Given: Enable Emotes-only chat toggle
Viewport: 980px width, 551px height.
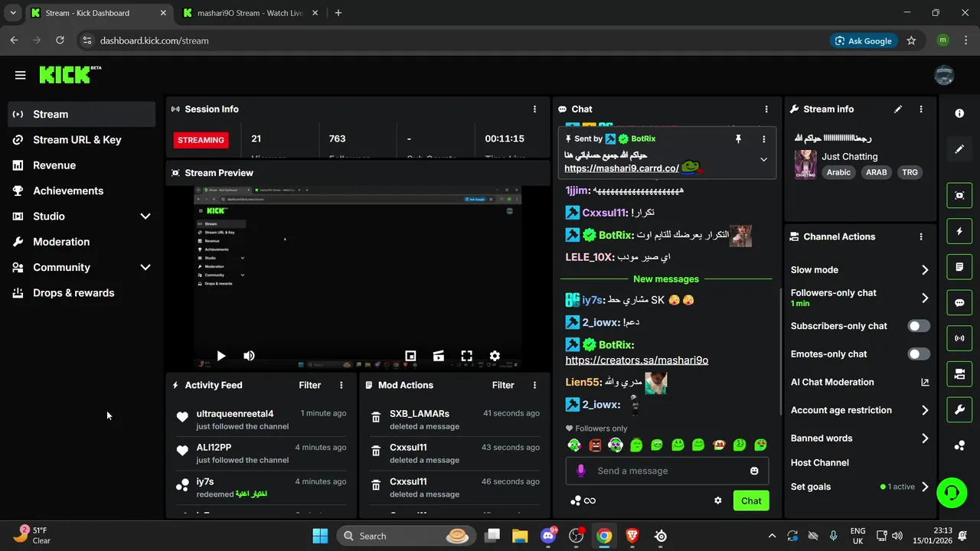Looking at the screenshot, I should coord(919,354).
